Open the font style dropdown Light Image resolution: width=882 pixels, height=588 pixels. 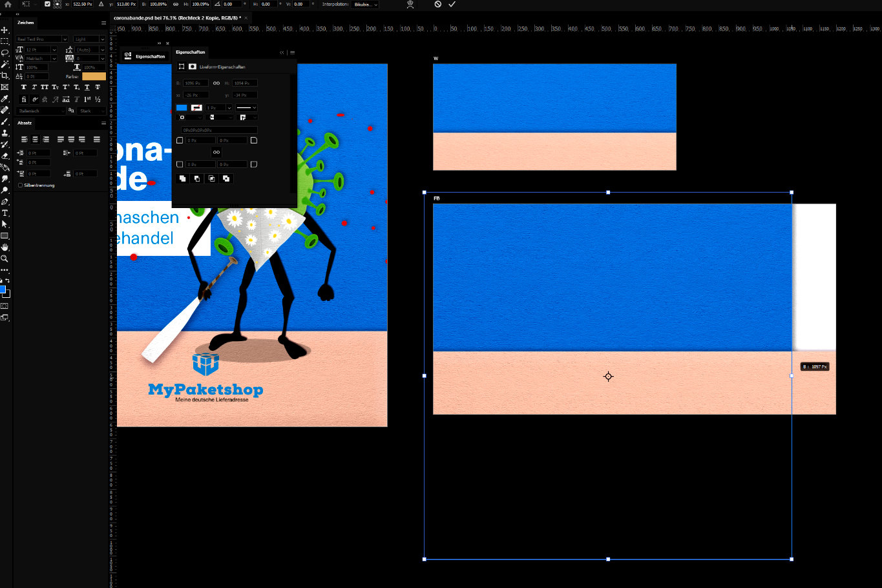click(89, 39)
